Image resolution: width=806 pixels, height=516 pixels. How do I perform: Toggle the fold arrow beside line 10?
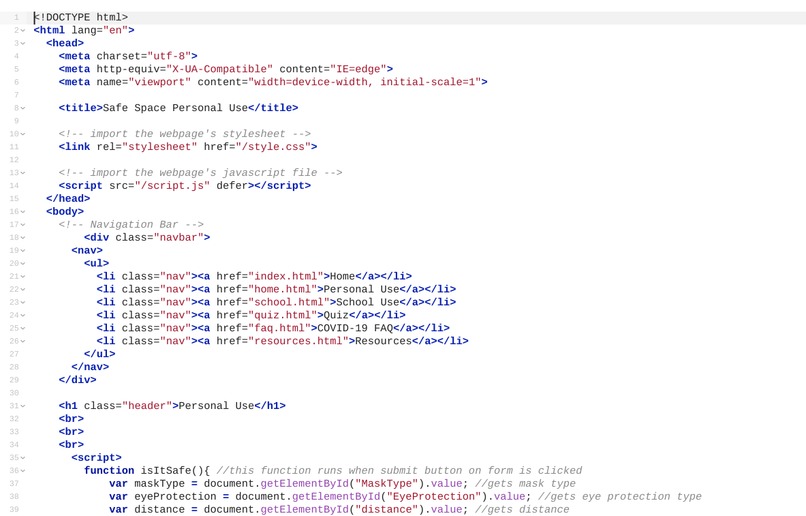coord(23,134)
